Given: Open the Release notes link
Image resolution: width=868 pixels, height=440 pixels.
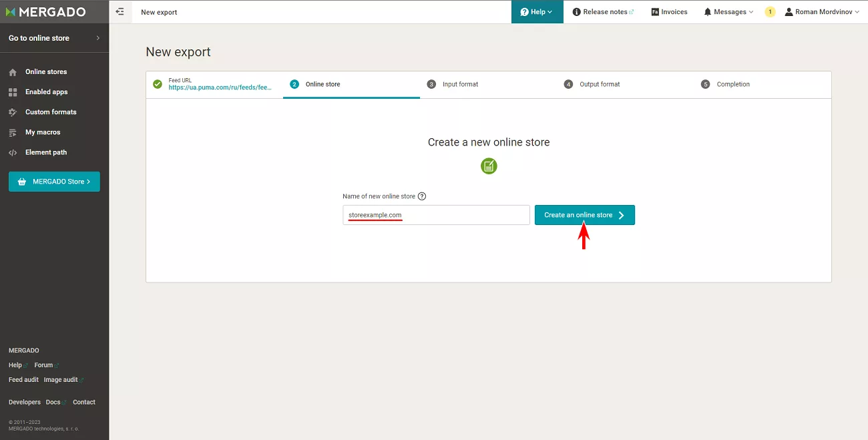Looking at the screenshot, I should point(604,12).
